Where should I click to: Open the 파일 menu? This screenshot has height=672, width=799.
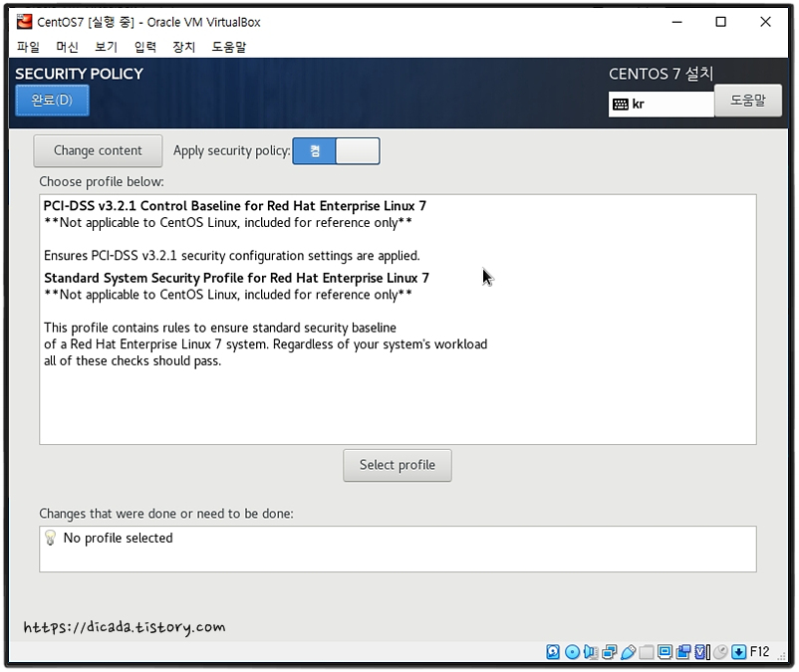pyautogui.click(x=28, y=47)
